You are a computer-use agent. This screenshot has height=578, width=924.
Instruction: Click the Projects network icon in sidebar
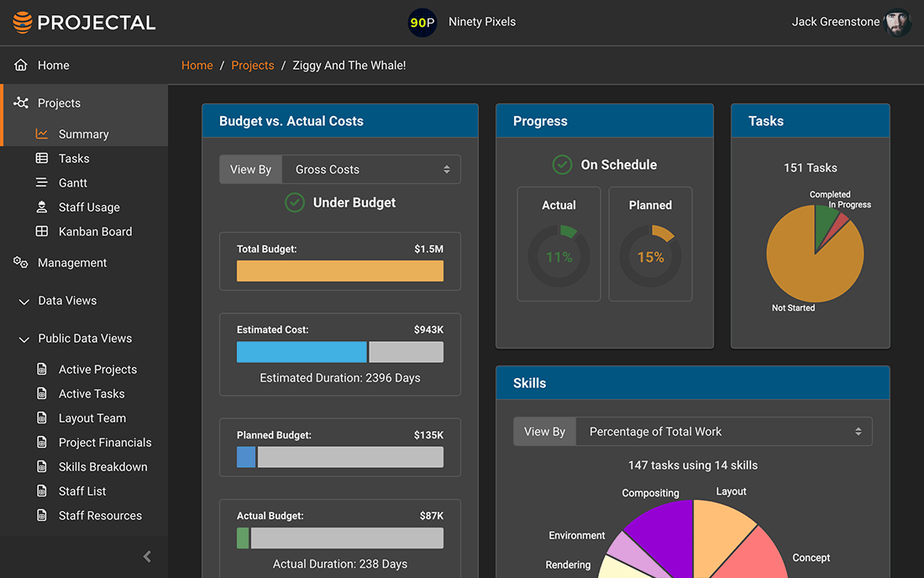tap(21, 102)
